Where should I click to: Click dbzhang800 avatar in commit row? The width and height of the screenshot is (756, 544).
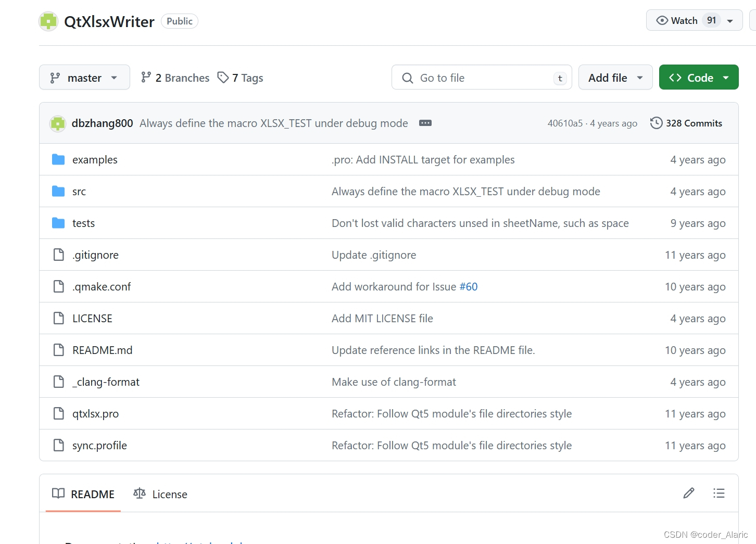click(58, 123)
